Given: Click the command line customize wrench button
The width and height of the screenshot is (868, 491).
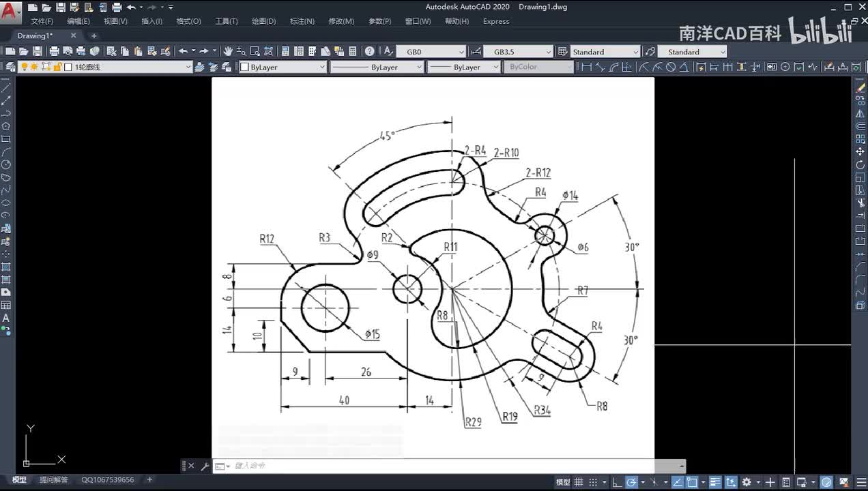Looking at the screenshot, I should tap(204, 466).
